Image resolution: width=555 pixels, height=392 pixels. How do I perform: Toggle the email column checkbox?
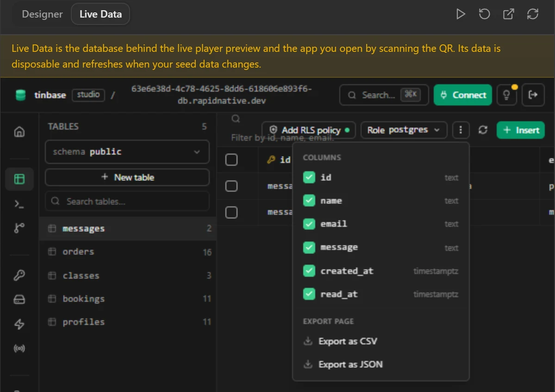(x=309, y=224)
